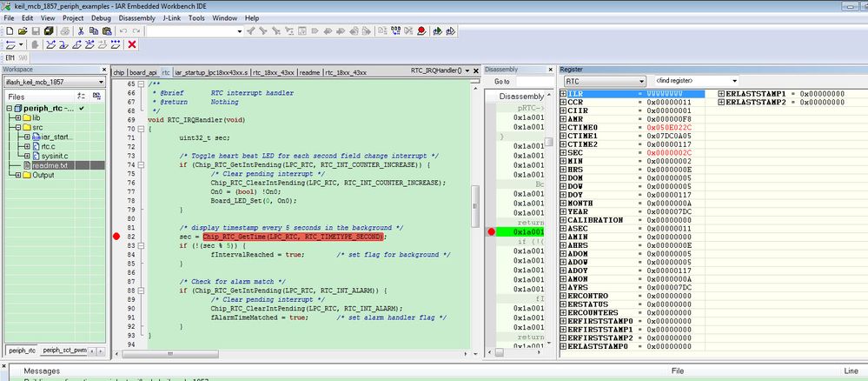Close the editor tab with X
868x381 pixels.
coord(475,70)
